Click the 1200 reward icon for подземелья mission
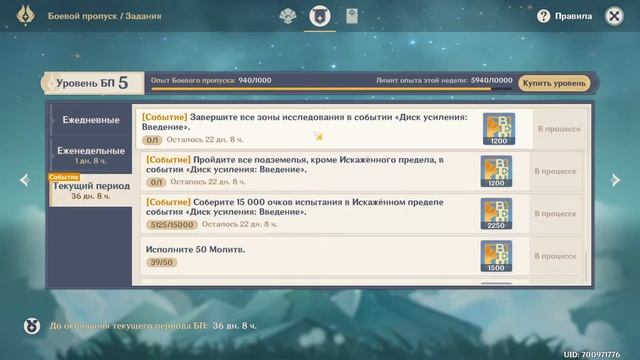The height and width of the screenshot is (360, 640). tap(496, 171)
